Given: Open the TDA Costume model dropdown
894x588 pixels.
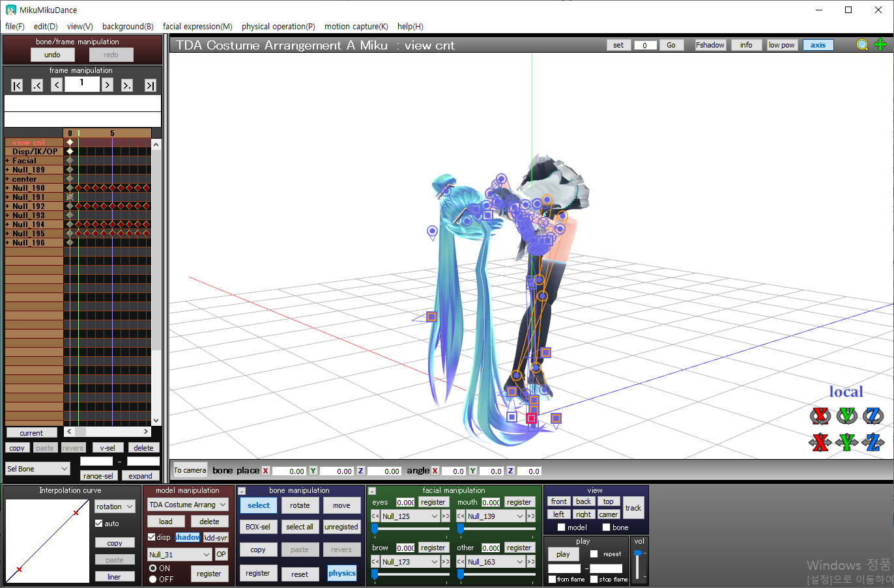Looking at the screenshot, I should point(188,505).
